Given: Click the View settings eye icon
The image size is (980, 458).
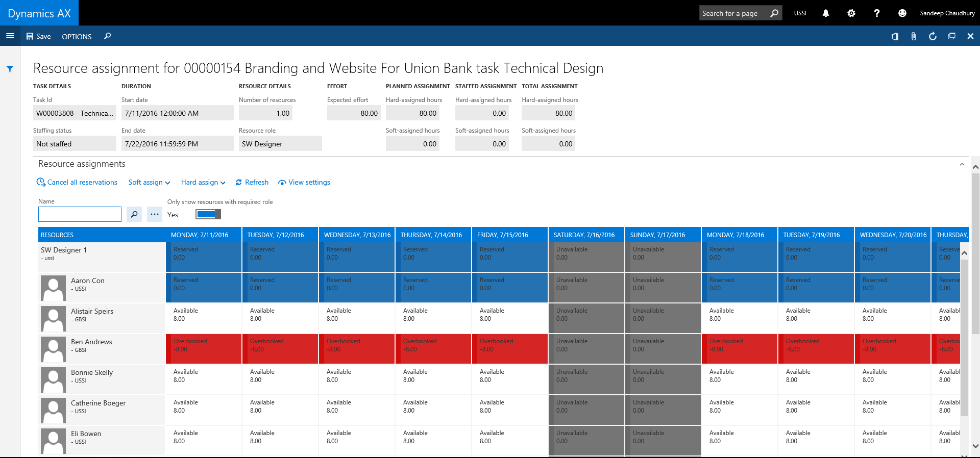Looking at the screenshot, I should 282,183.
